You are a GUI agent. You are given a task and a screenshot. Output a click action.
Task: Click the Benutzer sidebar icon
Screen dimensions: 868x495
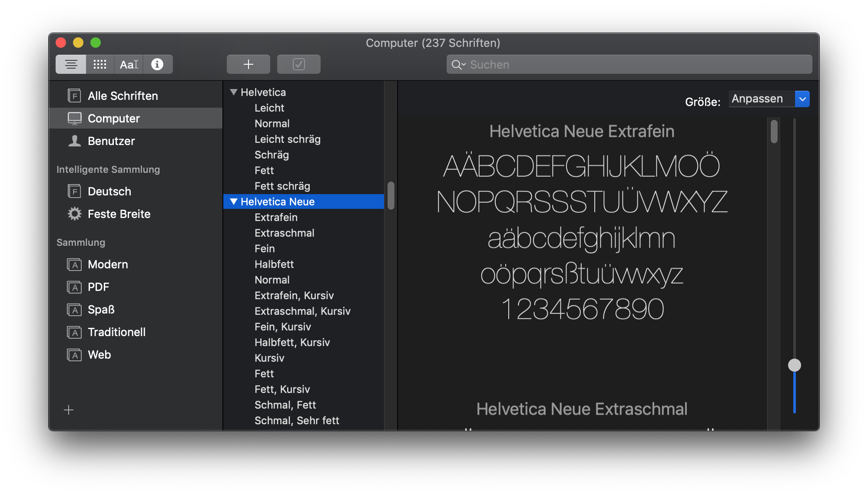[75, 141]
